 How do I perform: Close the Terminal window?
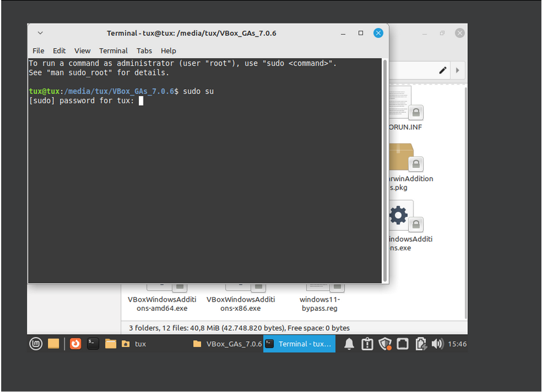pos(379,33)
